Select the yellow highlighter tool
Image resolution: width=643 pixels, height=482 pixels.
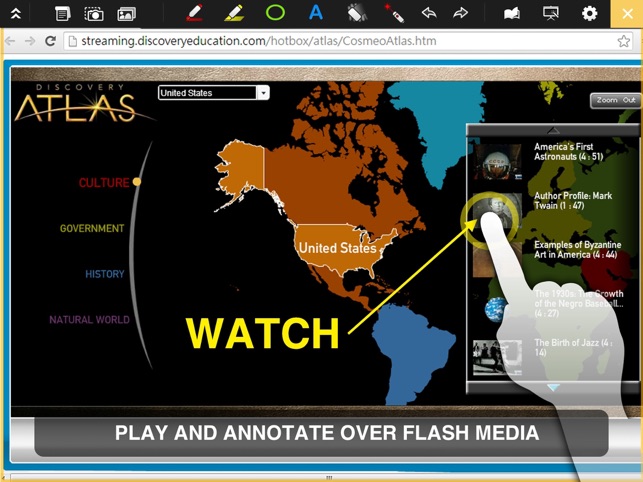(235, 13)
